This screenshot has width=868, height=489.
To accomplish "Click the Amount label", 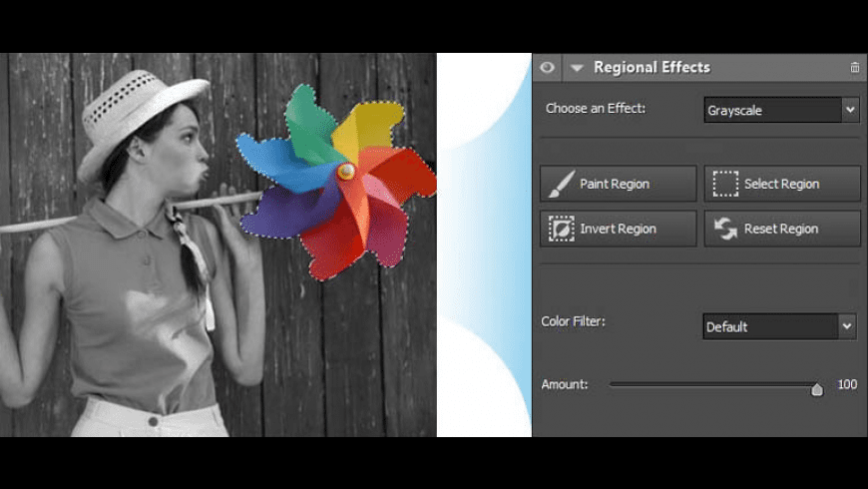I will pos(564,384).
